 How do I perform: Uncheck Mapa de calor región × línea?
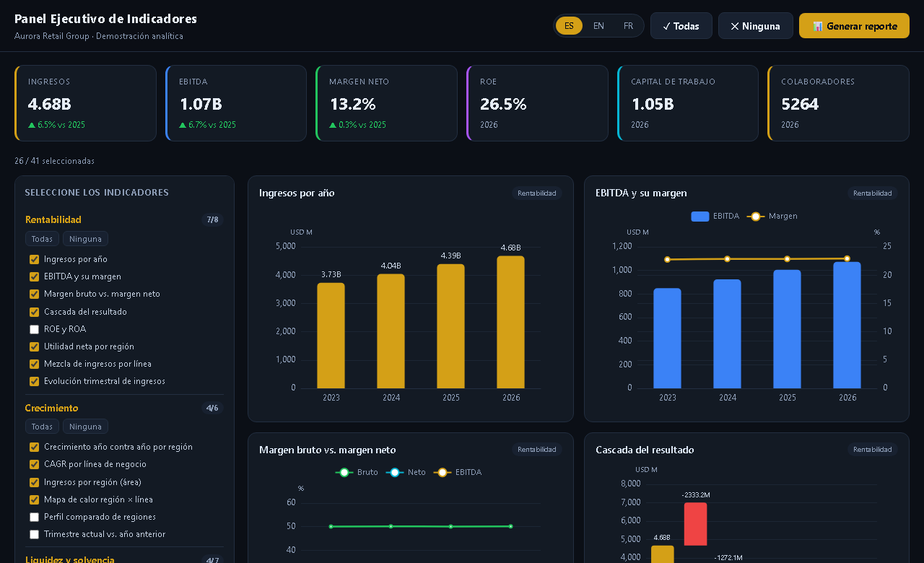click(34, 499)
